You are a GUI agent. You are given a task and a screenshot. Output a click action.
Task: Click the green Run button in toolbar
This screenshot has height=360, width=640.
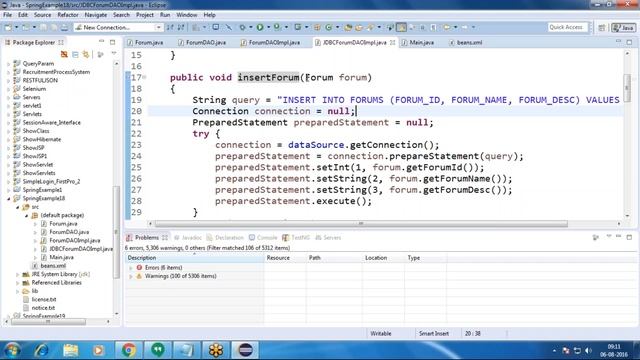pyautogui.click(x=260, y=27)
